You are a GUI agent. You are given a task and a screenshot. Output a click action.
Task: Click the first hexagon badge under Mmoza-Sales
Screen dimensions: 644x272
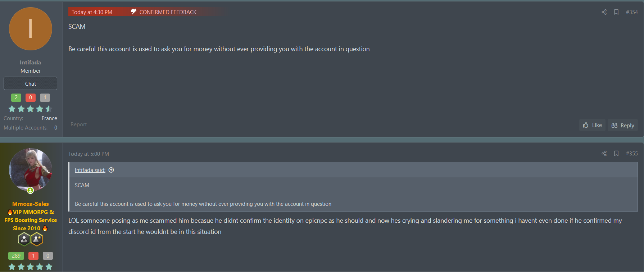point(24,239)
